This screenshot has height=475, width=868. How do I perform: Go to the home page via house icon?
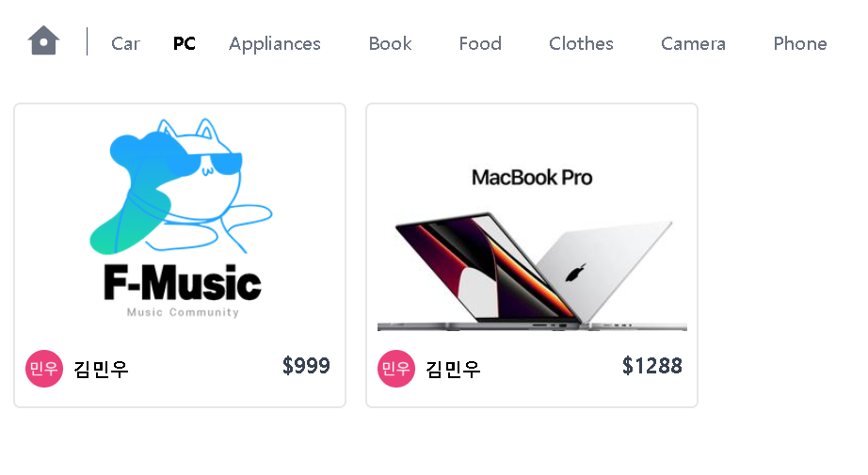click(x=43, y=41)
